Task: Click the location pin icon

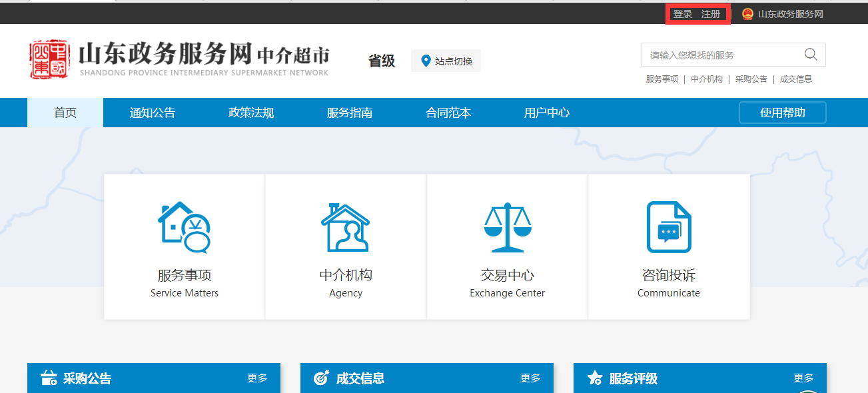Action: [426, 61]
